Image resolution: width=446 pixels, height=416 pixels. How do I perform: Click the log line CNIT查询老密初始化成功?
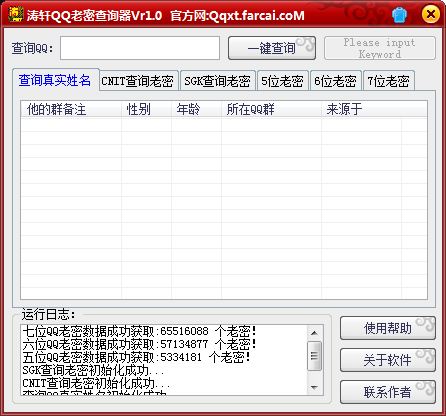tap(96, 383)
